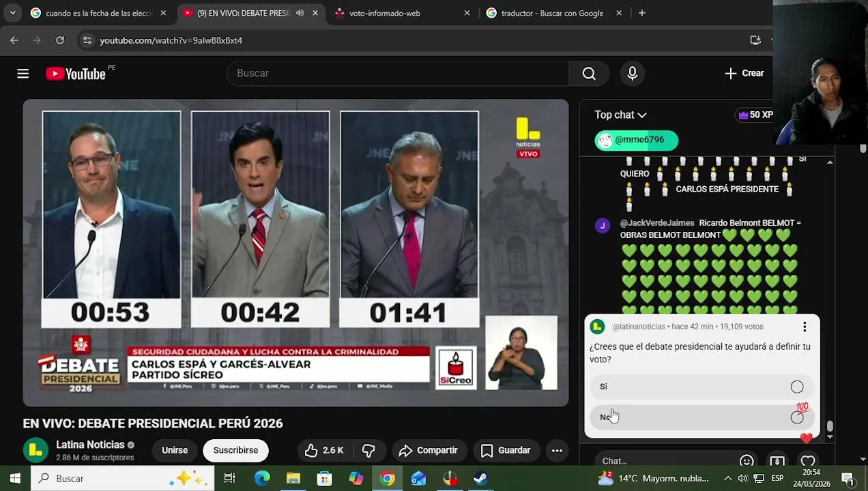
Task: Open Task View in the taskbar
Action: pyautogui.click(x=230, y=479)
